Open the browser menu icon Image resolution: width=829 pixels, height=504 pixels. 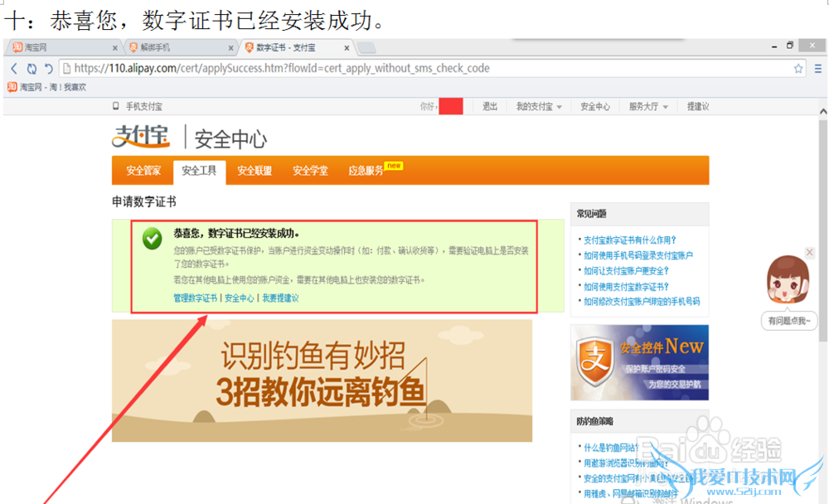point(818,69)
